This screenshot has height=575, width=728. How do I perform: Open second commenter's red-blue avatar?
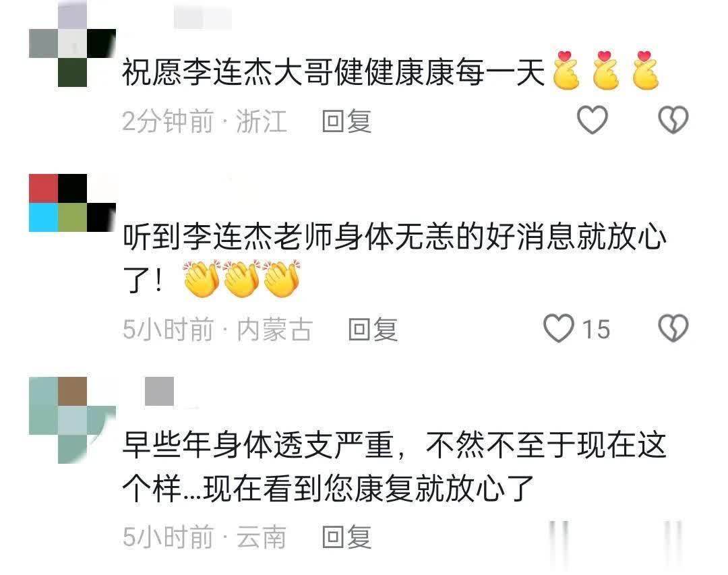point(72,203)
